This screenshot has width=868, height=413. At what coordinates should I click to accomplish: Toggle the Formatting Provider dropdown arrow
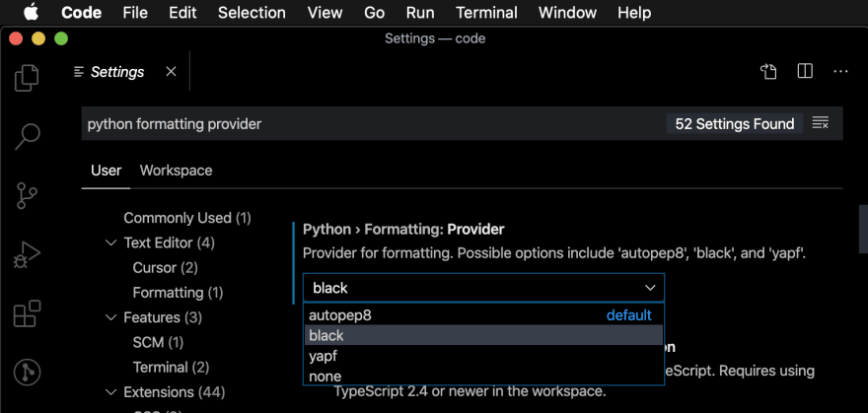(650, 288)
